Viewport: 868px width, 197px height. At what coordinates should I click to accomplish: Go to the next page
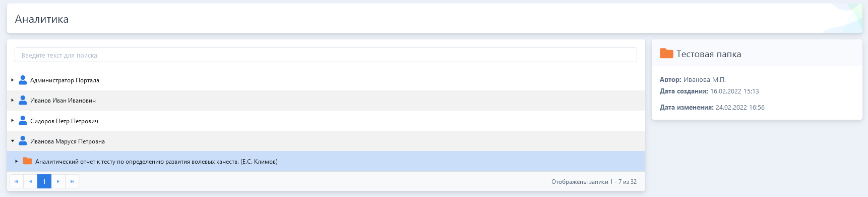pos(58,181)
